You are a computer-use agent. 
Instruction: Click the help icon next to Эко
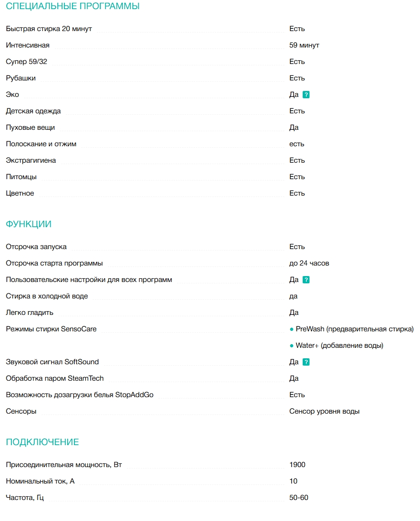point(306,95)
